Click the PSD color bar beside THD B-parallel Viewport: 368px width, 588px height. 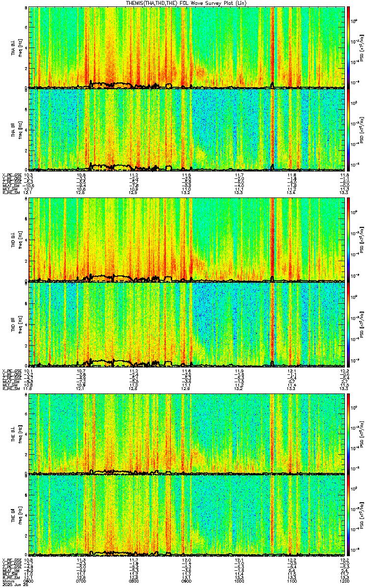(349, 324)
